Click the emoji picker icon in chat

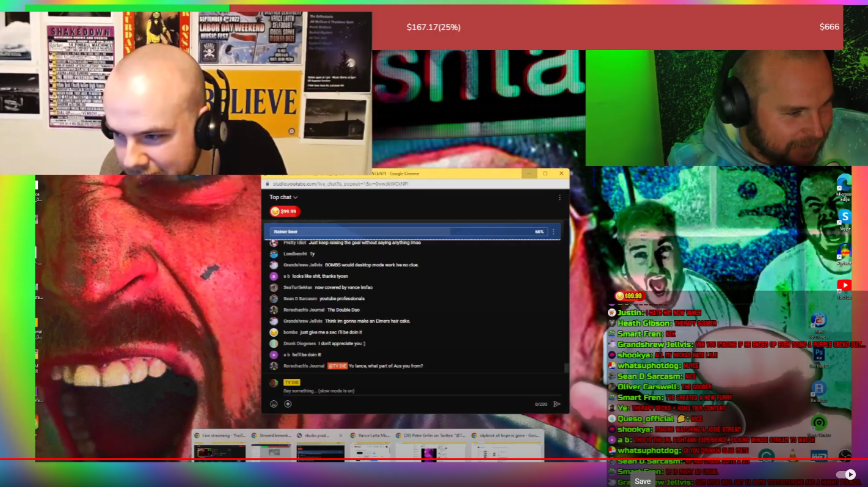[x=274, y=404]
